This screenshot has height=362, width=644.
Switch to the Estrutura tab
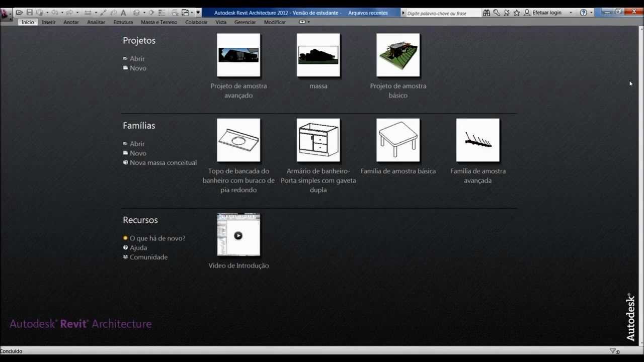(x=123, y=22)
